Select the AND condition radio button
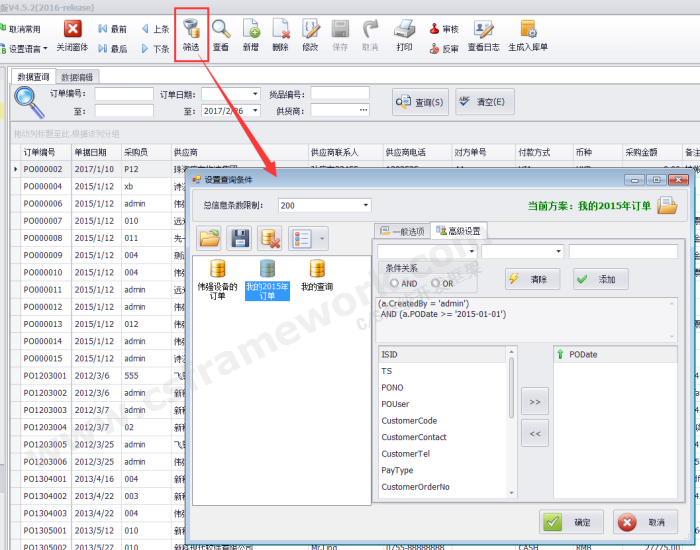Screen dimensions: 700x550 [394, 283]
